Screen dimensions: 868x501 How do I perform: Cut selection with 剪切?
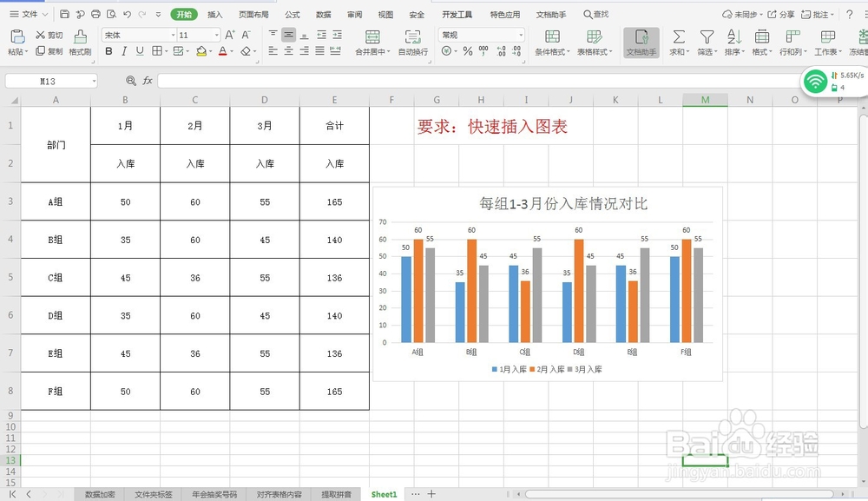(x=49, y=35)
